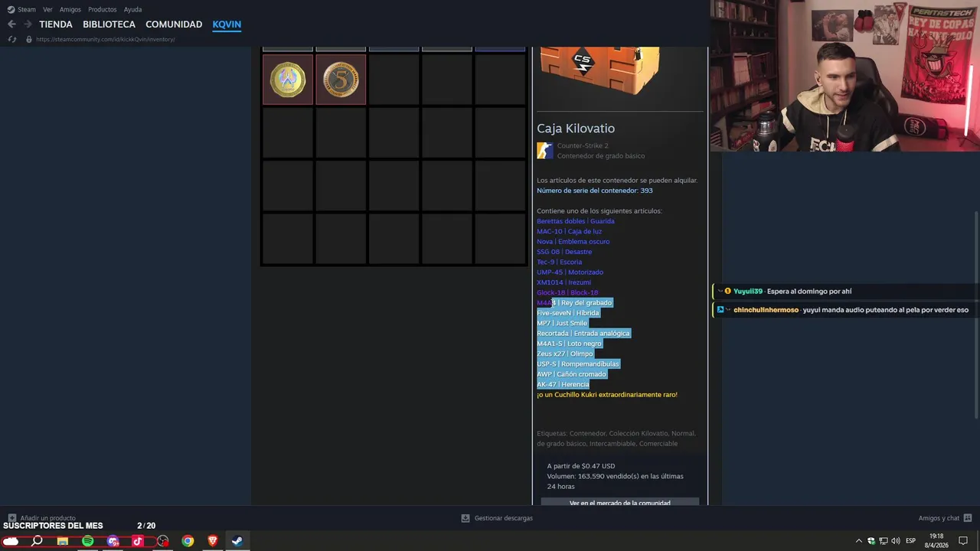Go back with the Steam back arrow
Image resolution: width=980 pixels, height=551 pixels.
tap(11, 24)
